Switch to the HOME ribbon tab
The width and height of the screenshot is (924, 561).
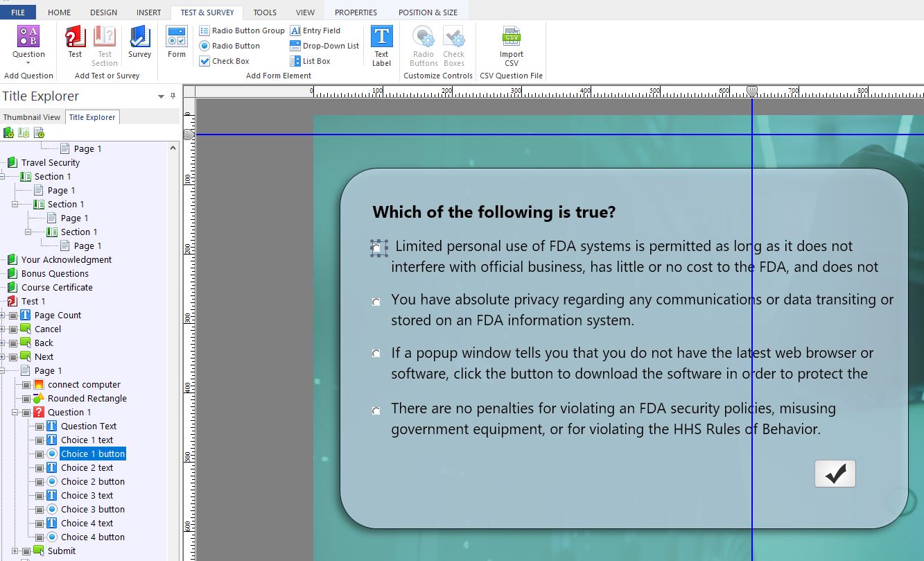tap(59, 12)
